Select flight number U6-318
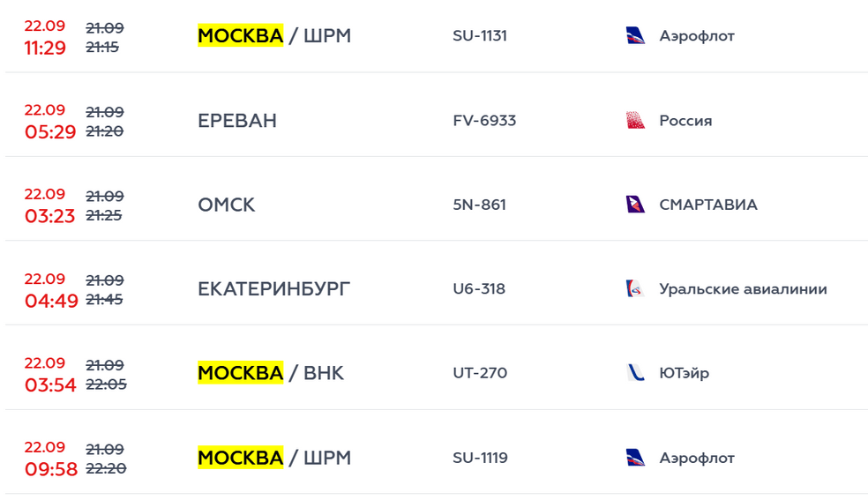 click(x=479, y=289)
